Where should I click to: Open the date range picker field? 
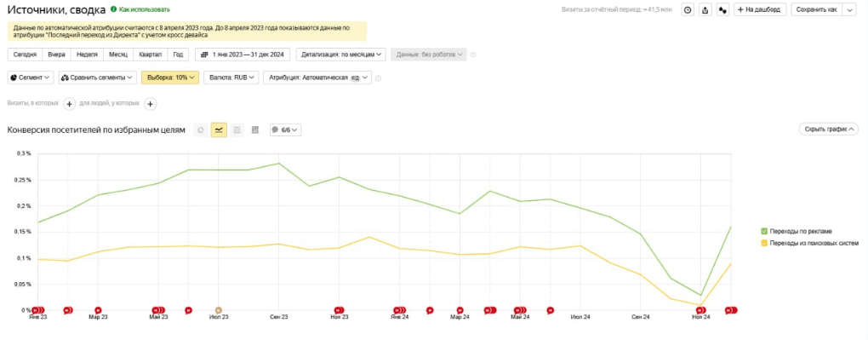coord(243,55)
